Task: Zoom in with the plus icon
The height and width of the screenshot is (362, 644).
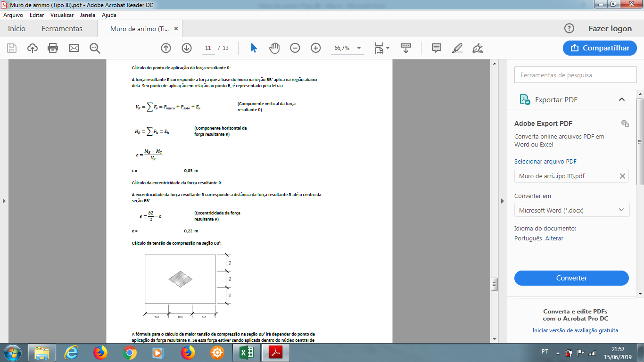Action: [316, 48]
